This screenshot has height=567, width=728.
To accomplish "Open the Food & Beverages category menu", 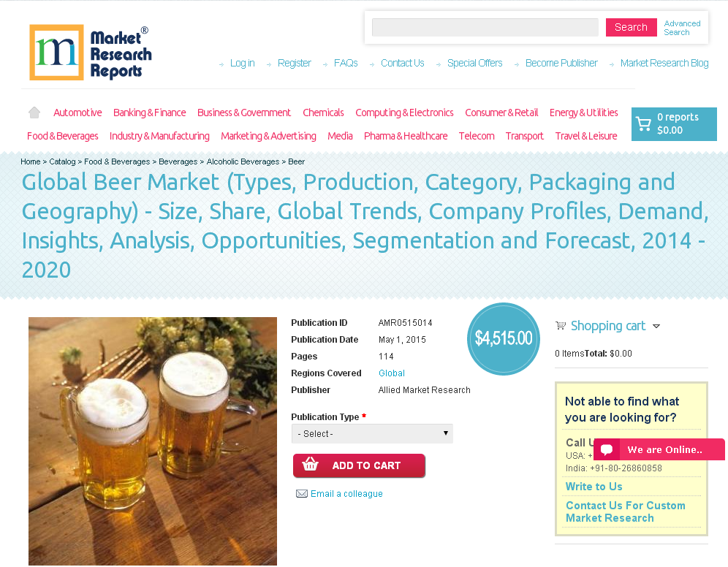I will tap(62, 136).
